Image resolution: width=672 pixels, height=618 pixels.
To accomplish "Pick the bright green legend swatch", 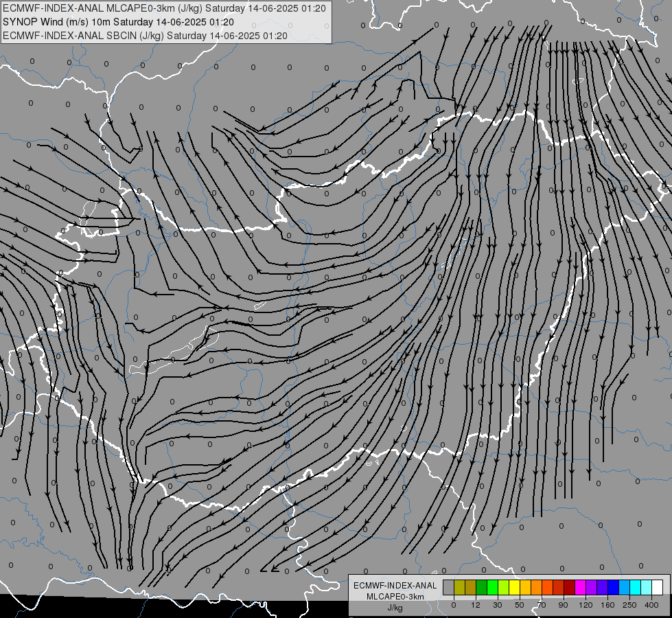I will coord(492,588).
